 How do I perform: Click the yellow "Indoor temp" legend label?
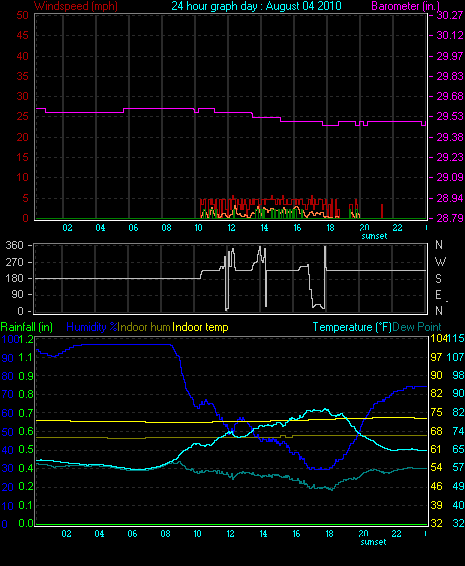pyautogui.click(x=200, y=327)
